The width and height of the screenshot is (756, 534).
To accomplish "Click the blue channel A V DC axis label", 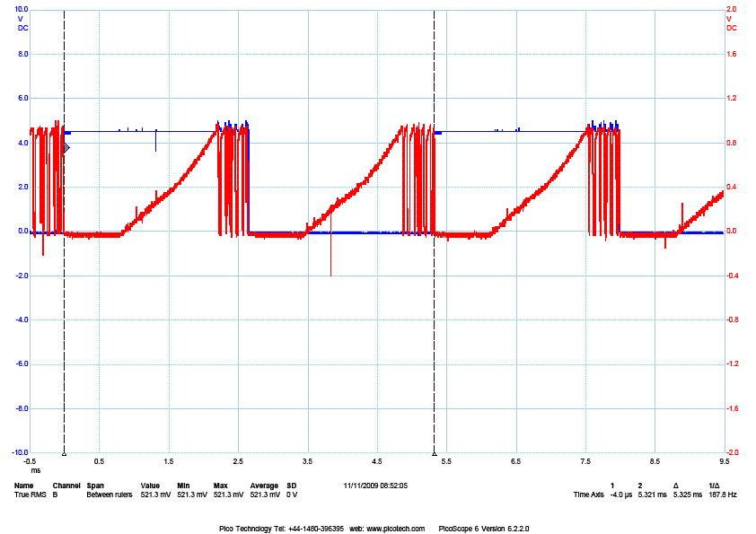I will (22, 22).
